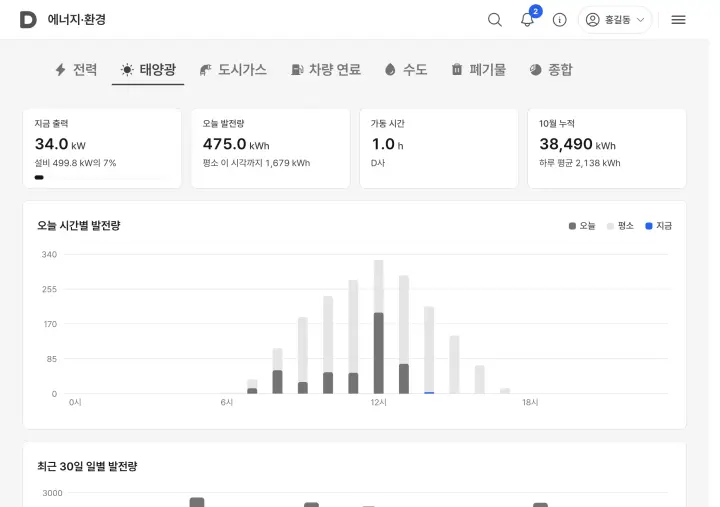
Task: Switch to the 전력 tab
Action: pyautogui.click(x=76, y=70)
